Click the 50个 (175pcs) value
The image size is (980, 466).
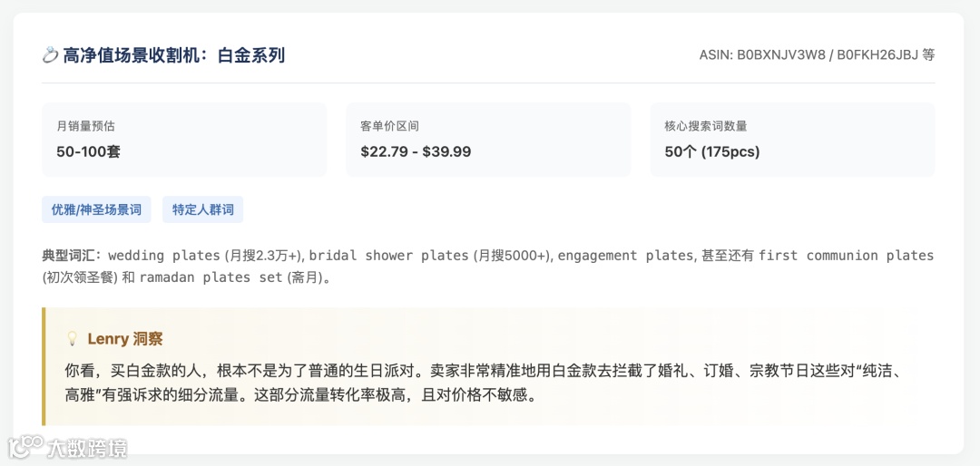[711, 151]
